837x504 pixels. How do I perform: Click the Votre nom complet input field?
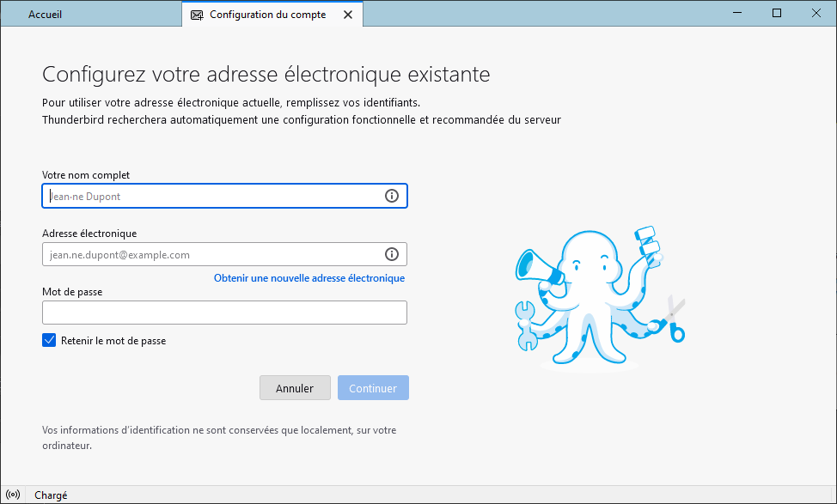pyautogui.click(x=211, y=196)
